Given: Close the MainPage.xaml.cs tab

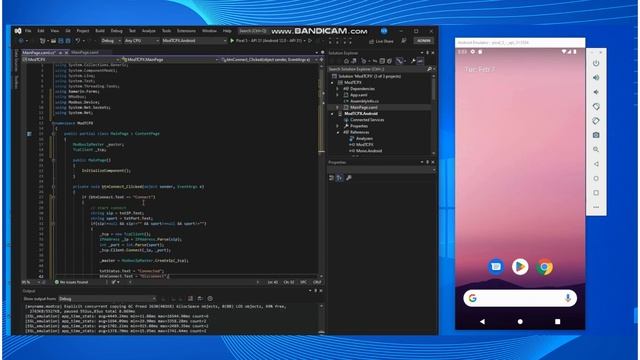Looking at the screenshot, I should [67, 53].
